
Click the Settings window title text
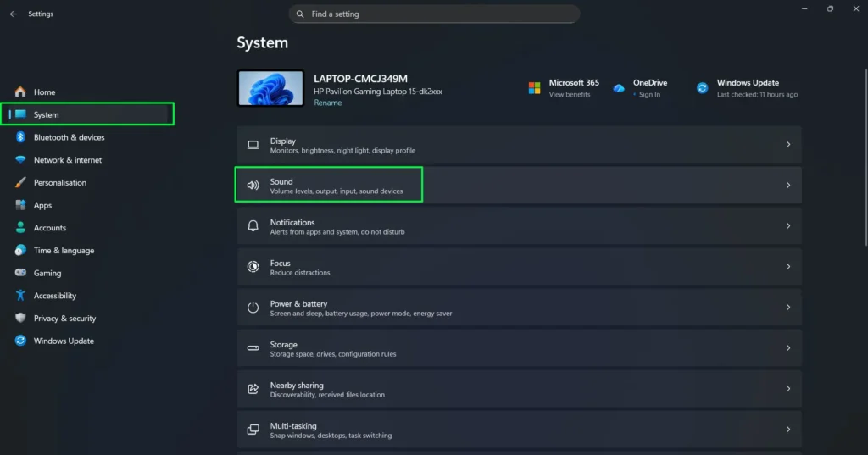(41, 14)
